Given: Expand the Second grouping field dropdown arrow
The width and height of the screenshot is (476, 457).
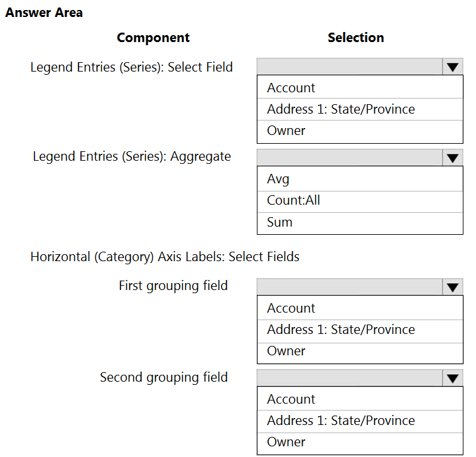Looking at the screenshot, I should 452,378.
